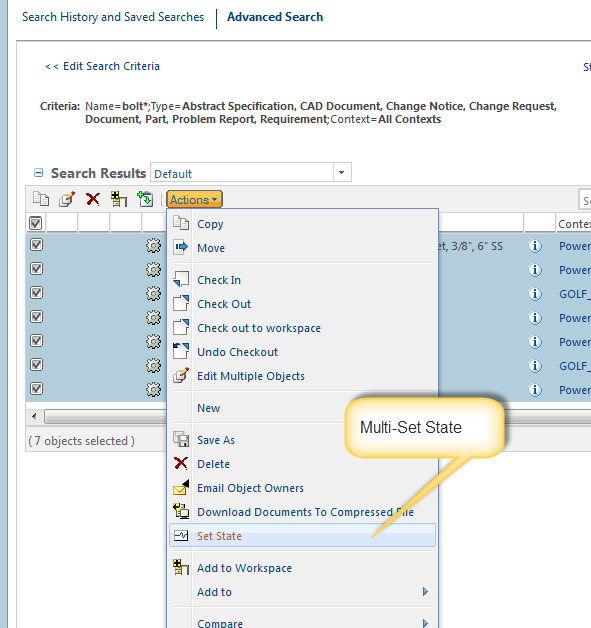Choose Set State from the Actions menu

coord(302,535)
